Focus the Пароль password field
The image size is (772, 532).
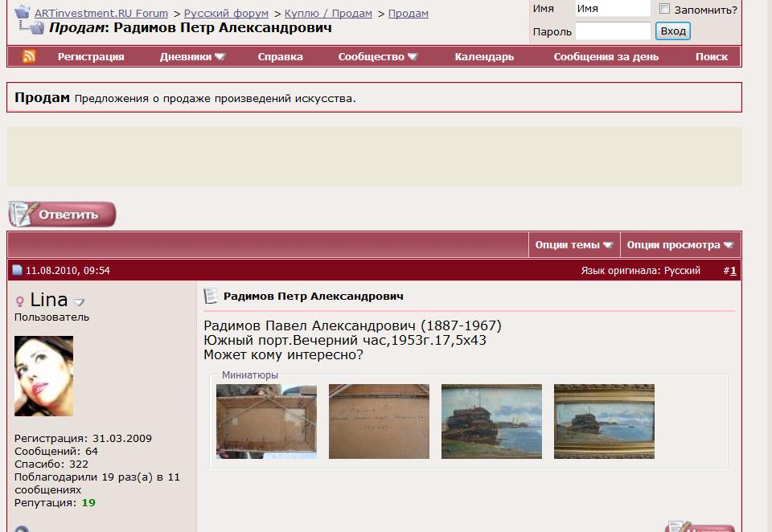613,31
